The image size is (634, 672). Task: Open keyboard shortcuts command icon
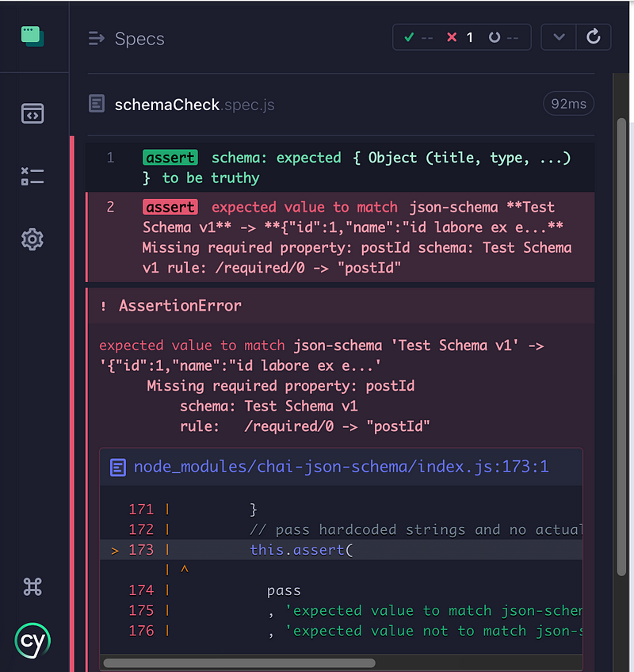click(x=32, y=586)
